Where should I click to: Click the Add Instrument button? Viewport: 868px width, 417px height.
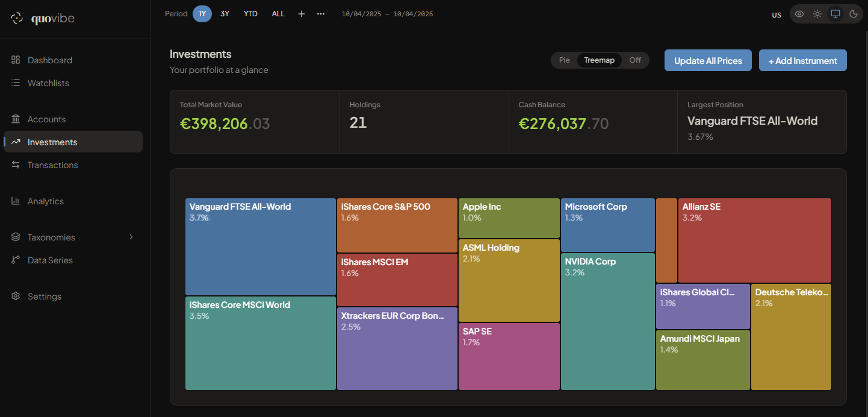(x=802, y=60)
